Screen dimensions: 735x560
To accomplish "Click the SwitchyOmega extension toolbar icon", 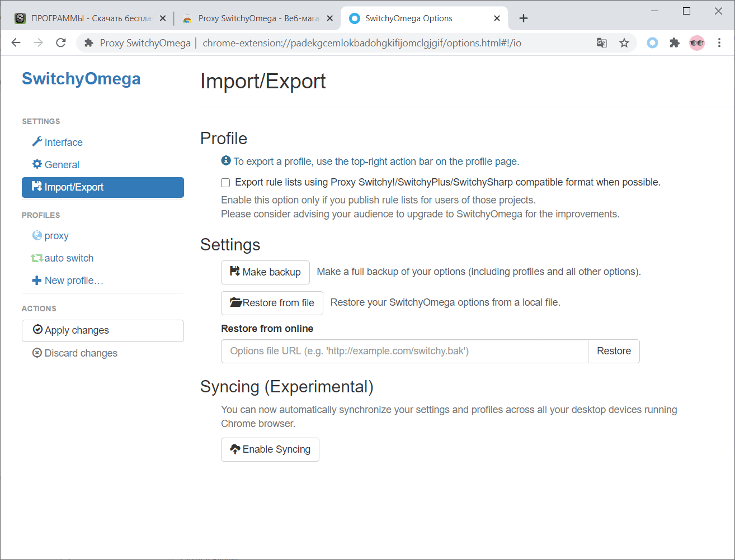I will 652,43.
